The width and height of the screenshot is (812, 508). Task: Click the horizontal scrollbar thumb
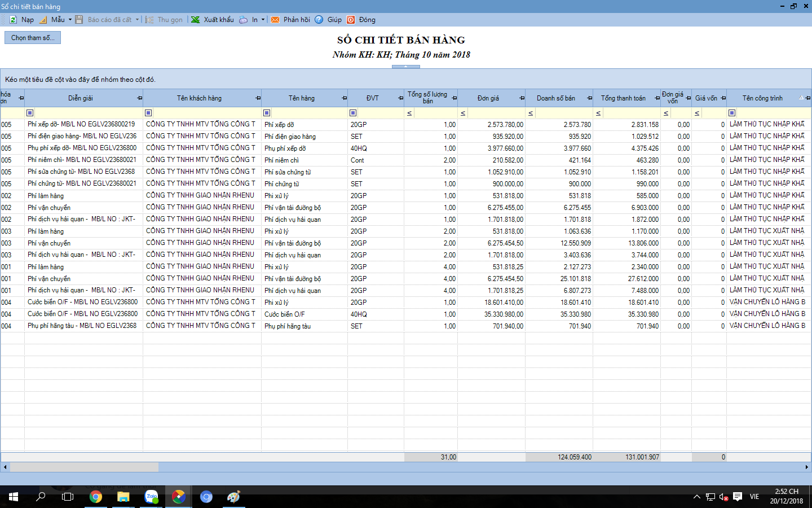(85, 467)
